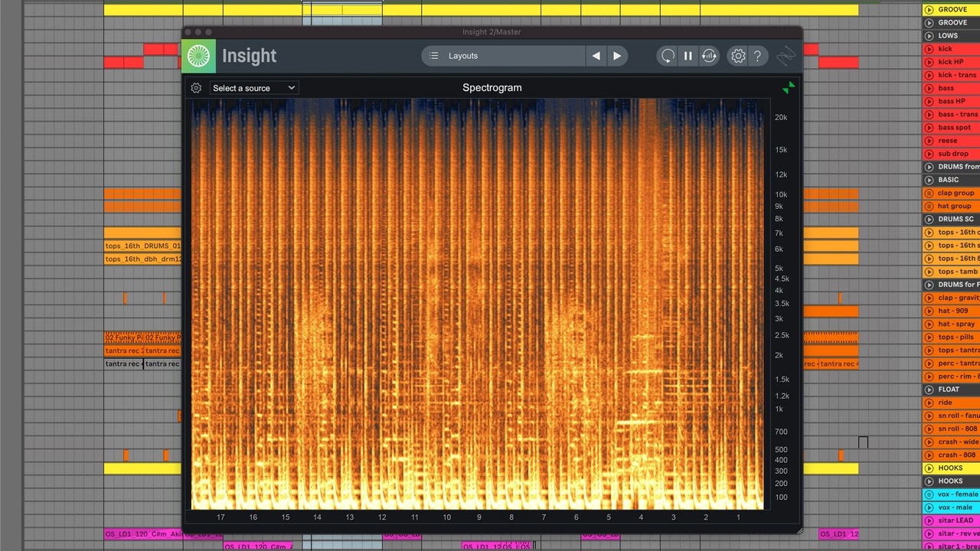
Task: Click the green Spectrogram expand arrows icon
Action: [789, 88]
